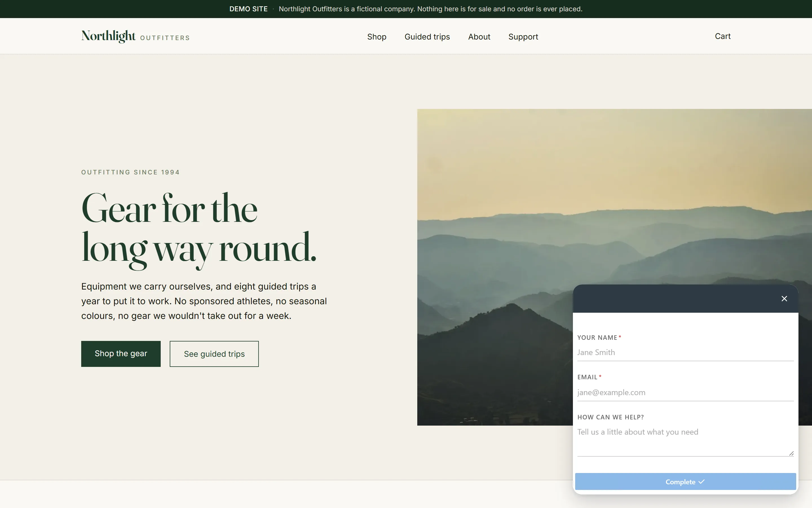
Task: Focus the Your Name input field
Action: pyautogui.click(x=685, y=352)
